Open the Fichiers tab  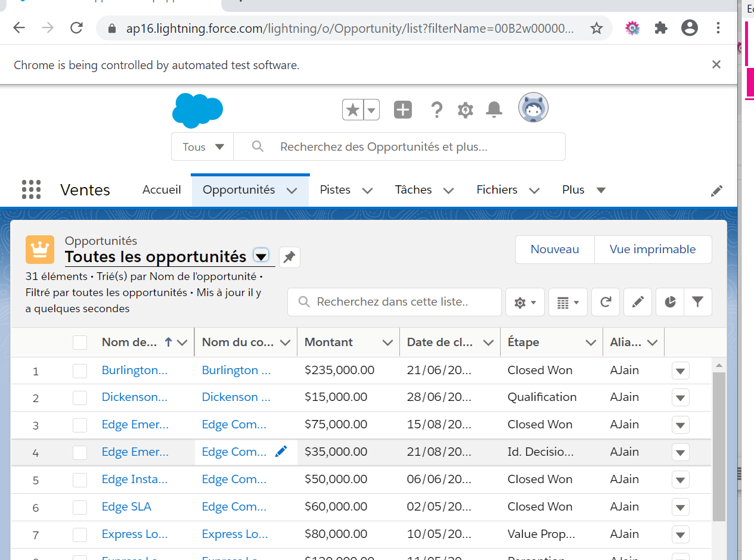[497, 189]
